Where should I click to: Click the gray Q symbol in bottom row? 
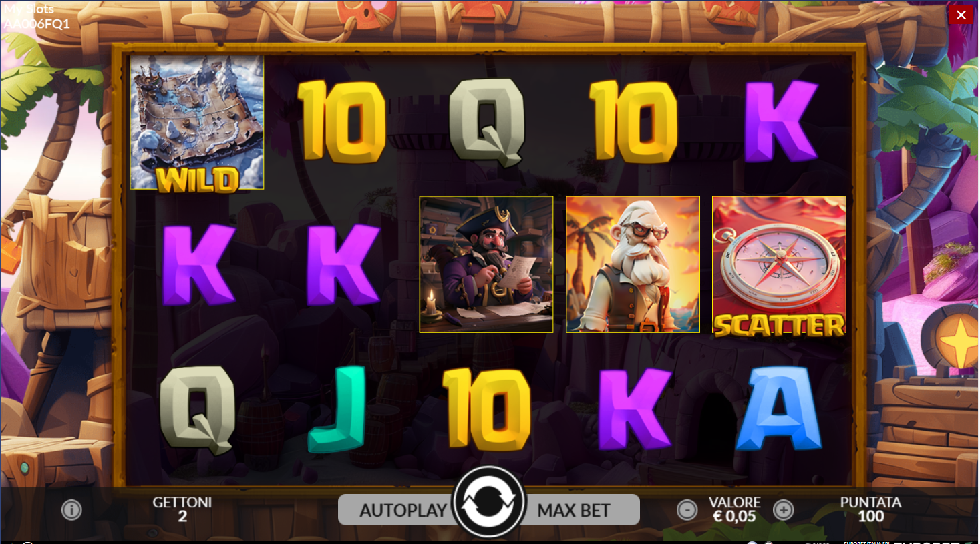(x=198, y=410)
